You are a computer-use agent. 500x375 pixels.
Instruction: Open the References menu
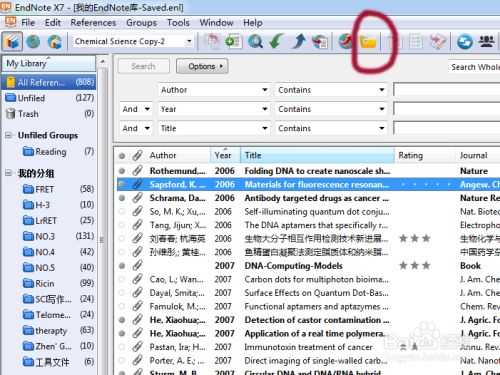click(x=93, y=23)
